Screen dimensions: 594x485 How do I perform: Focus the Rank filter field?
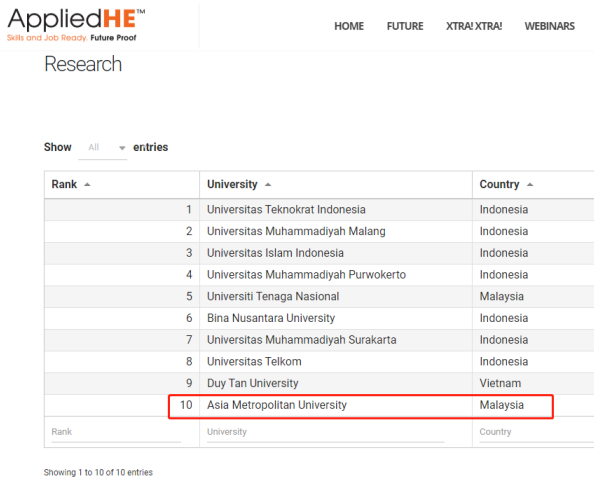pyautogui.click(x=116, y=433)
